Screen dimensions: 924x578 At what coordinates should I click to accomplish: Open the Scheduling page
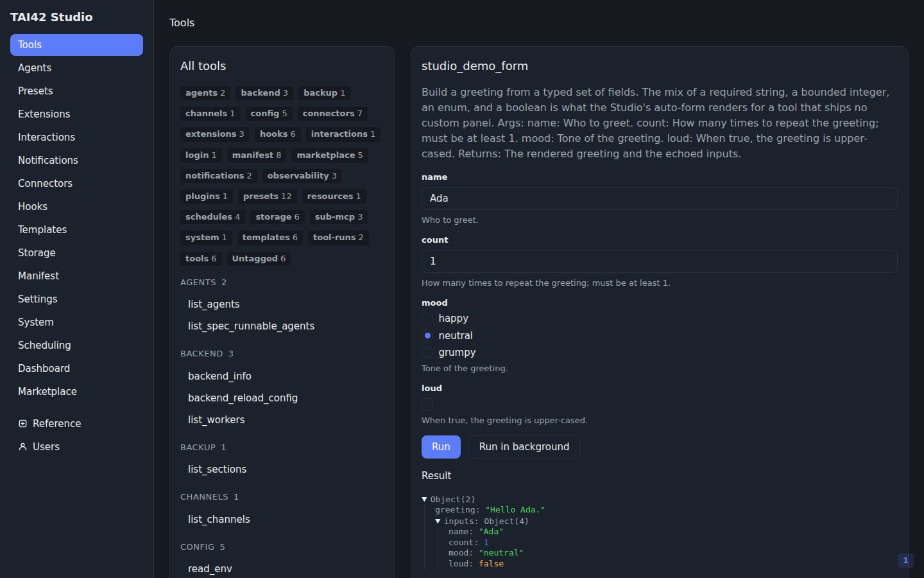coord(76,346)
